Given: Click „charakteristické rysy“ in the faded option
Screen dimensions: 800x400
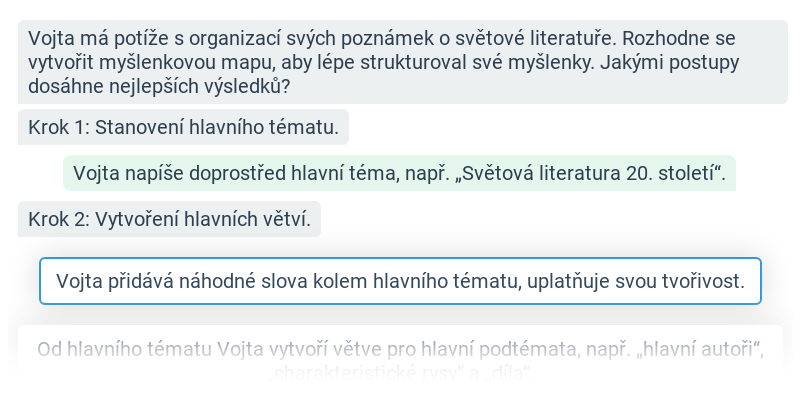Looking at the screenshot, I should pyautogui.click(x=366, y=374).
